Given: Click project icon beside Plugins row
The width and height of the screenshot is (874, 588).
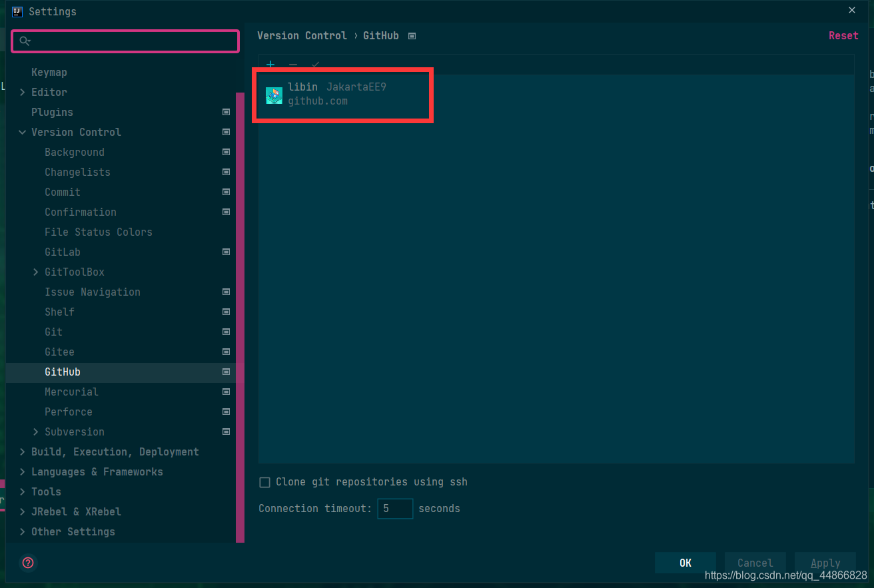Looking at the screenshot, I should click(x=226, y=112).
